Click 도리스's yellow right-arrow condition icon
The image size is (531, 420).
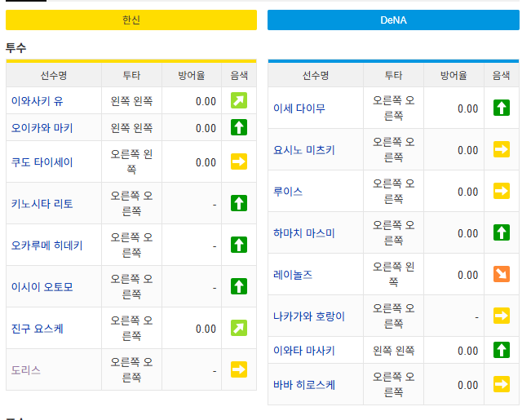click(x=239, y=369)
